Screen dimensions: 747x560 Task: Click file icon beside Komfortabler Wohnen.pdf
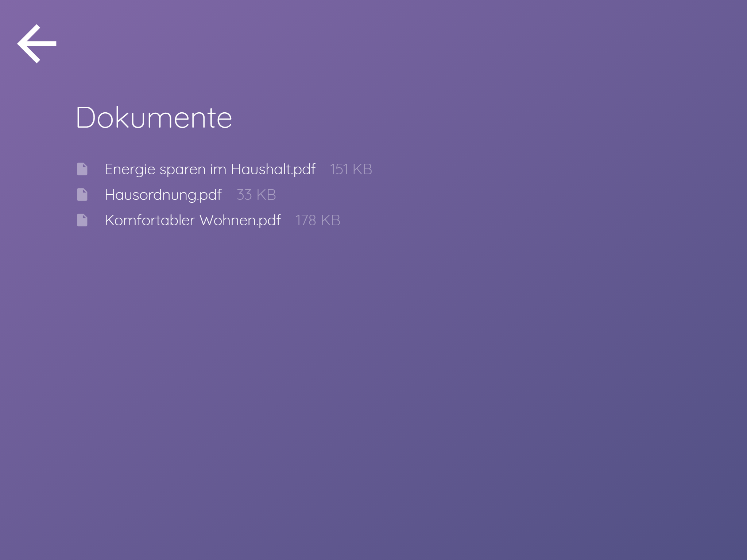point(82,220)
